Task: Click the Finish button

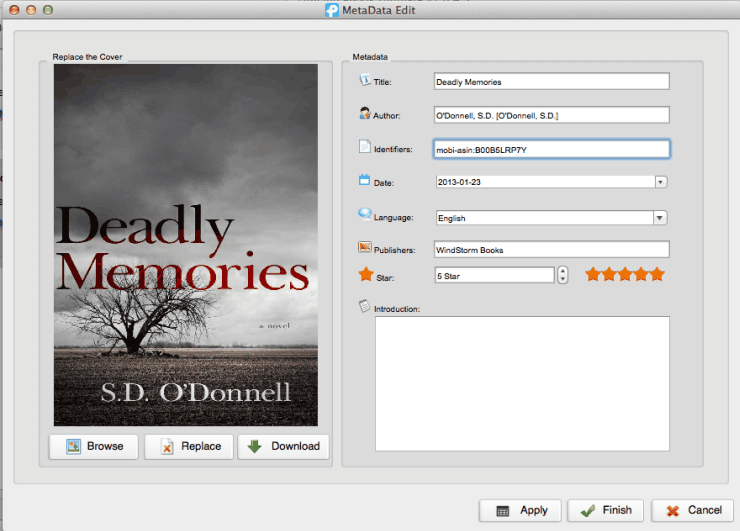Action: click(x=605, y=511)
